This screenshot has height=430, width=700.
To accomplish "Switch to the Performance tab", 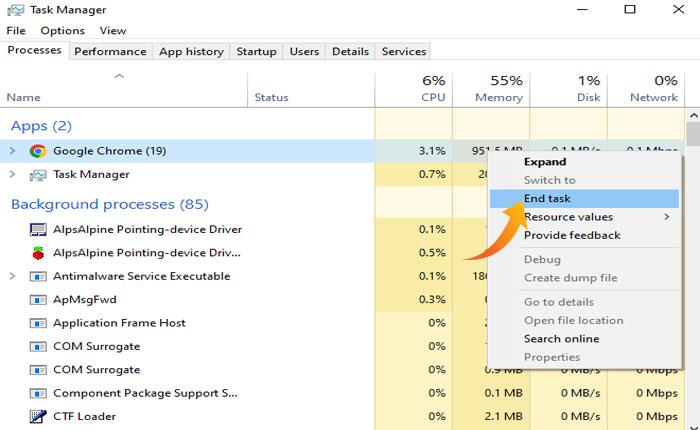I will (110, 51).
